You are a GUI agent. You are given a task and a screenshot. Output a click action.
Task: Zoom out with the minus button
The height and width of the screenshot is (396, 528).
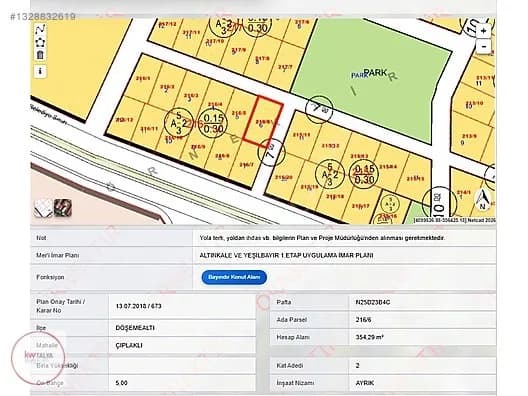tap(484, 46)
